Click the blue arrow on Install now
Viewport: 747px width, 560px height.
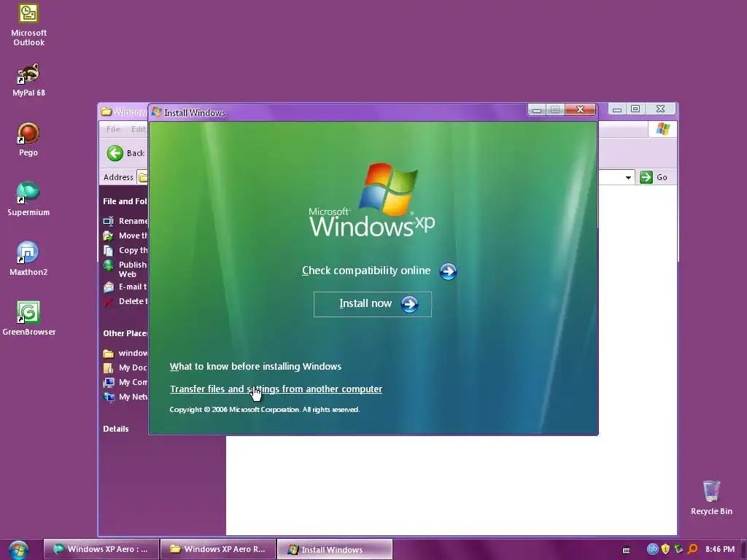coord(409,304)
